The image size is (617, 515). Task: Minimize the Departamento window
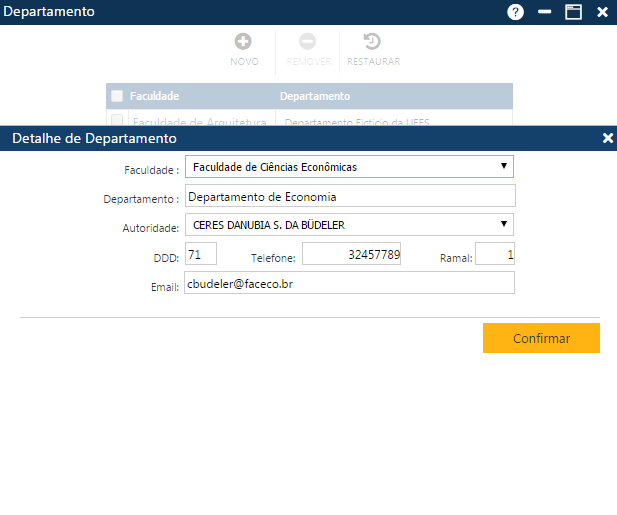point(545,12)
